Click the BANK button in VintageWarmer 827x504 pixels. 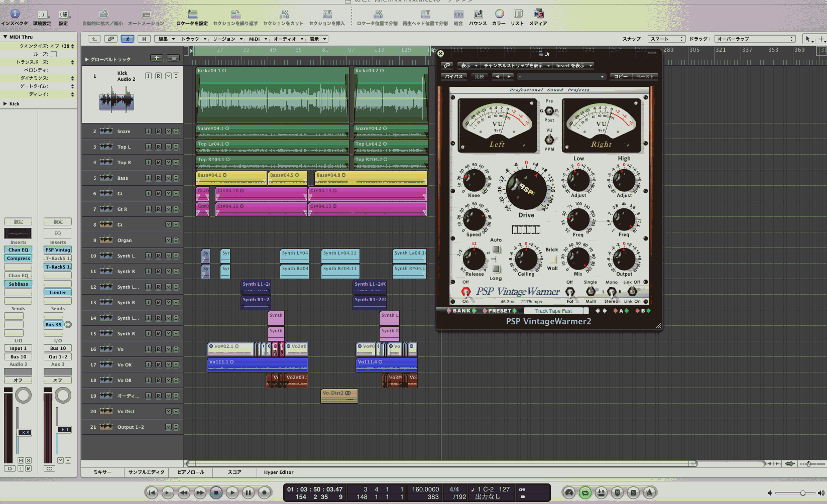[x=461, y=311]
